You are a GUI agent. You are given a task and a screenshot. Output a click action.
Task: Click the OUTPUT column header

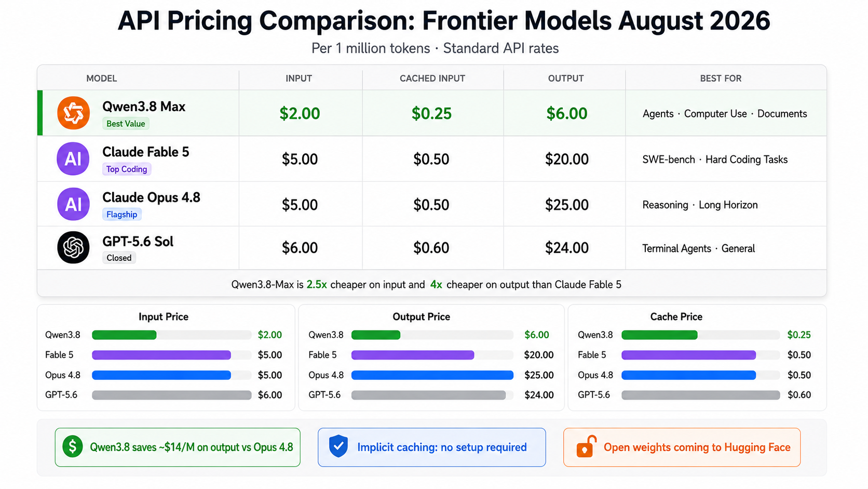pyautogui.click(x=566, y=78)
